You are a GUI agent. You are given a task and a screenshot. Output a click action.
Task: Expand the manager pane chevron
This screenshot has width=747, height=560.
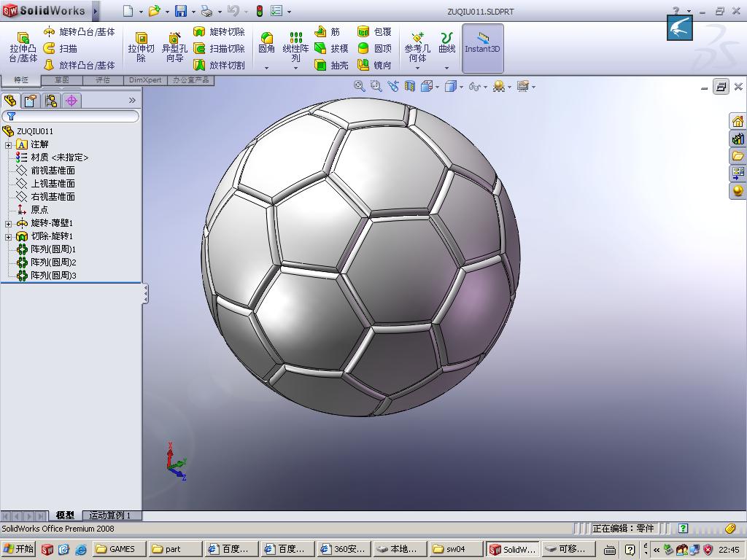tap(132, 100)
